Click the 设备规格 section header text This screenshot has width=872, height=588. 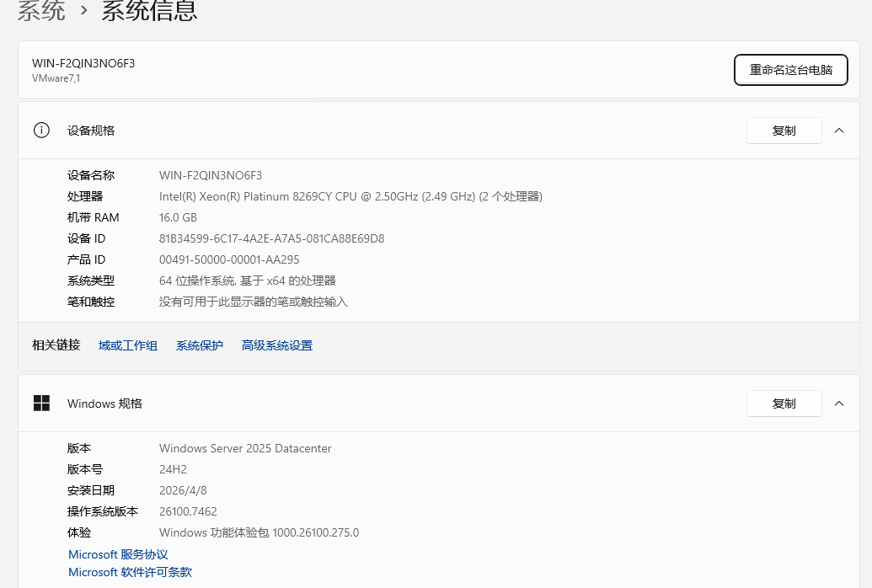[91, 131]
